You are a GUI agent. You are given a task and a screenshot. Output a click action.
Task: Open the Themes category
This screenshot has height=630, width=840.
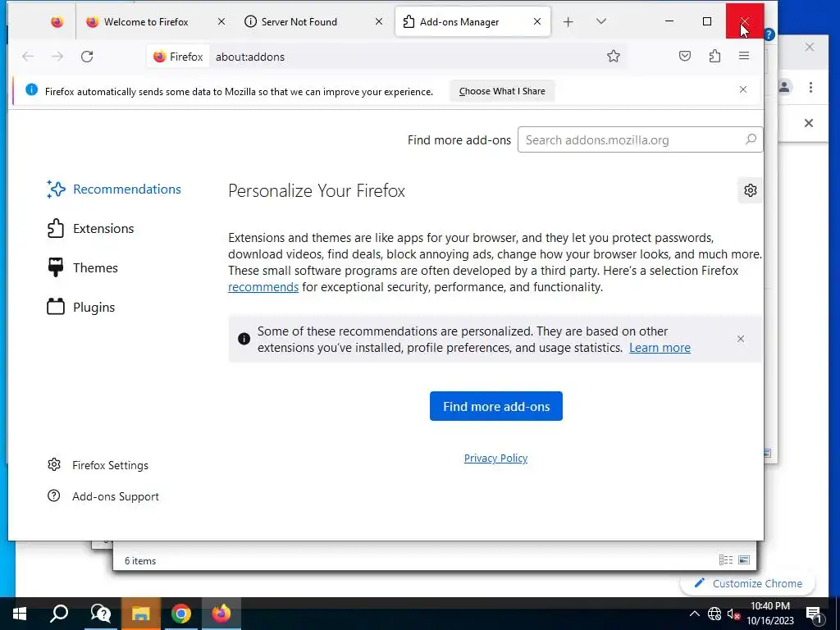[x=83, y=268]
